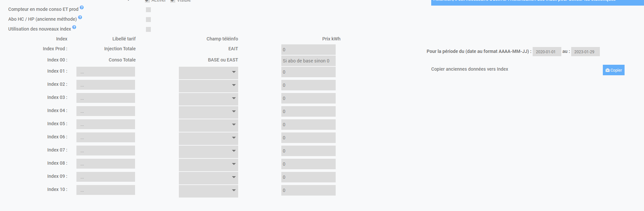Expand the Index 10 téléinfo dropdown
The height and width of the screenshot is (211, 644).
point(208,191)
